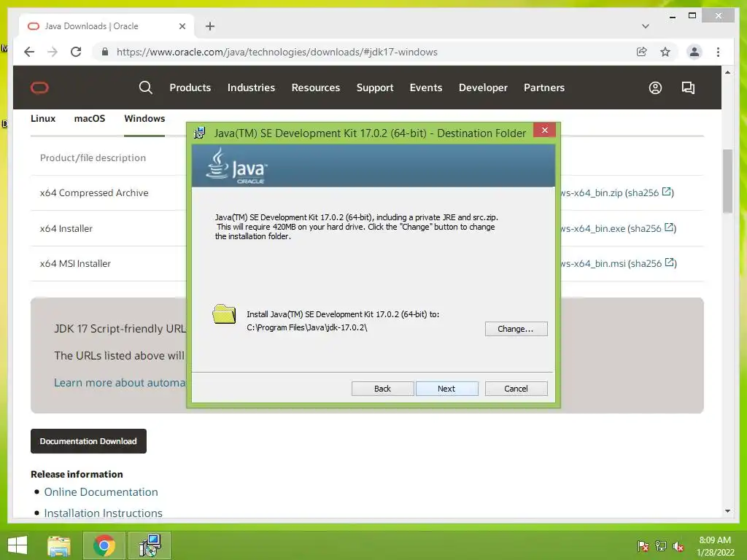
Task: Open Learn more about automation link
Action: [x=120, y=382]
